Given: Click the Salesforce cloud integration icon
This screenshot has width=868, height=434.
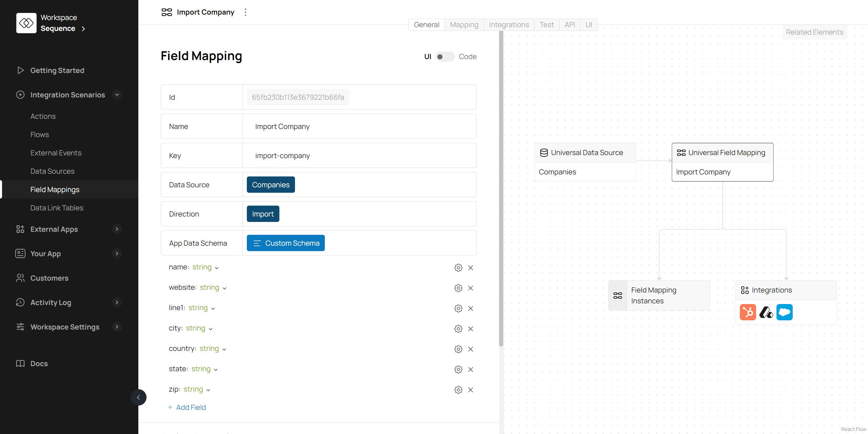Looking at the screenshot, I should pos(784,312).
